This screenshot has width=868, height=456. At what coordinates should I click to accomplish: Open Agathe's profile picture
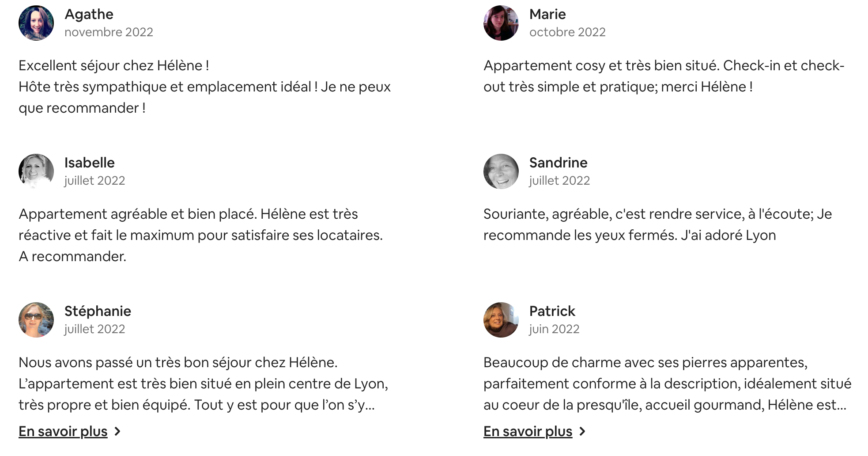(x=36, y=23)
